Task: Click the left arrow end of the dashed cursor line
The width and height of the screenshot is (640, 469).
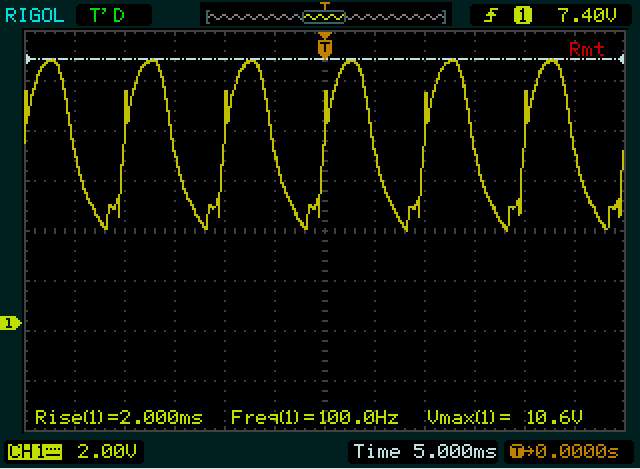Action: (x=28, y=59)
